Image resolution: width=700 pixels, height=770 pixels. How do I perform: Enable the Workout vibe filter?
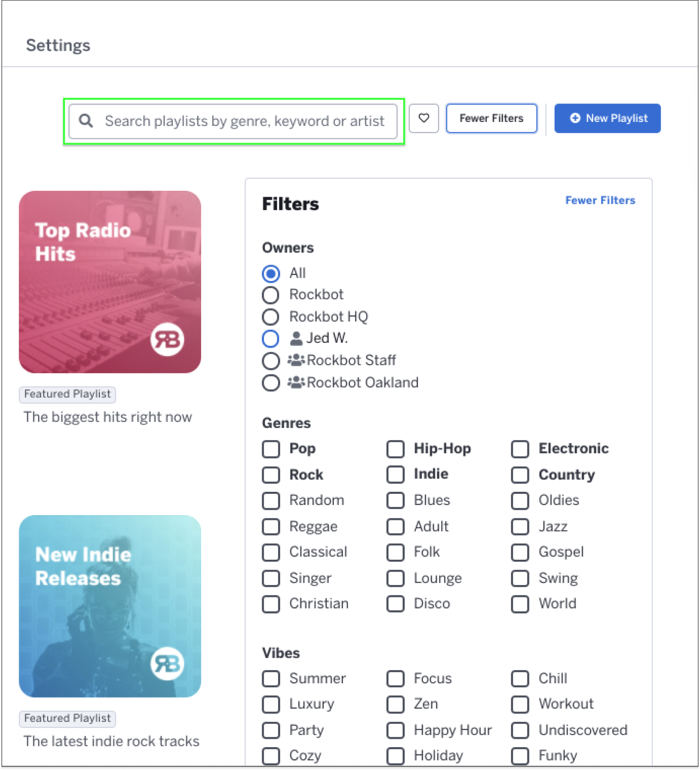pos(520,705)
